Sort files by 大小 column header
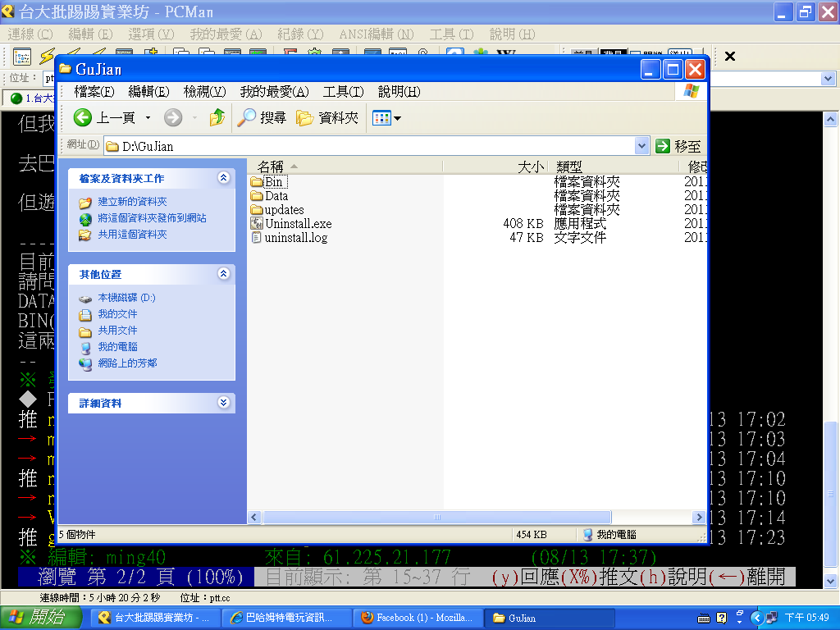This screenshot has width=840, height=630. tap(495, 167)
